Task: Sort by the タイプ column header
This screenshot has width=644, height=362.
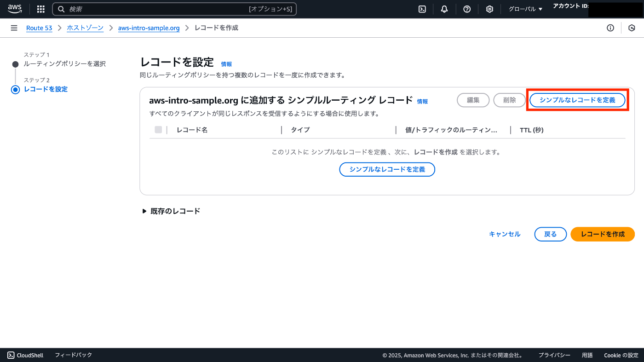Action: (300, 130)
